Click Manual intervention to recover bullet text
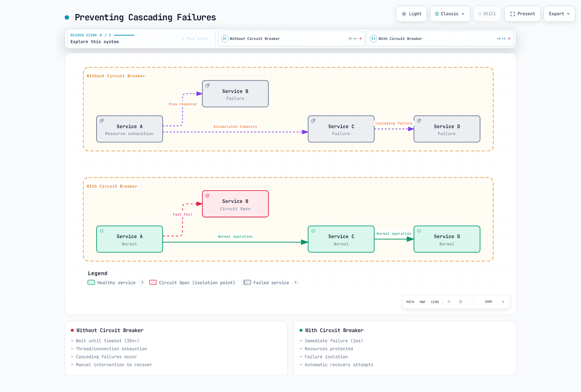The image size is (581, 392). click(114, 365)
